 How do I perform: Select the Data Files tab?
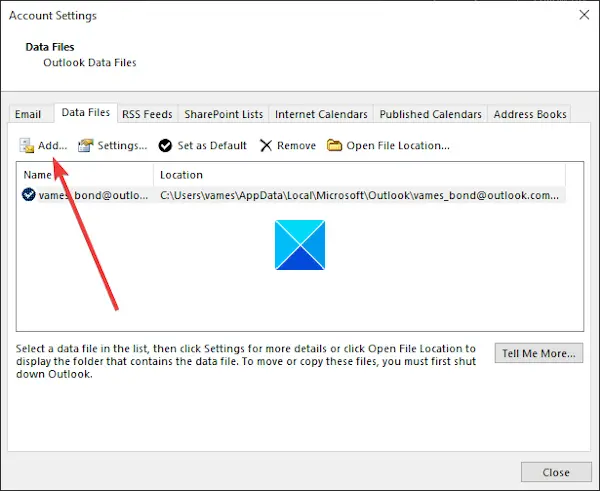click(x=86, y=112)
